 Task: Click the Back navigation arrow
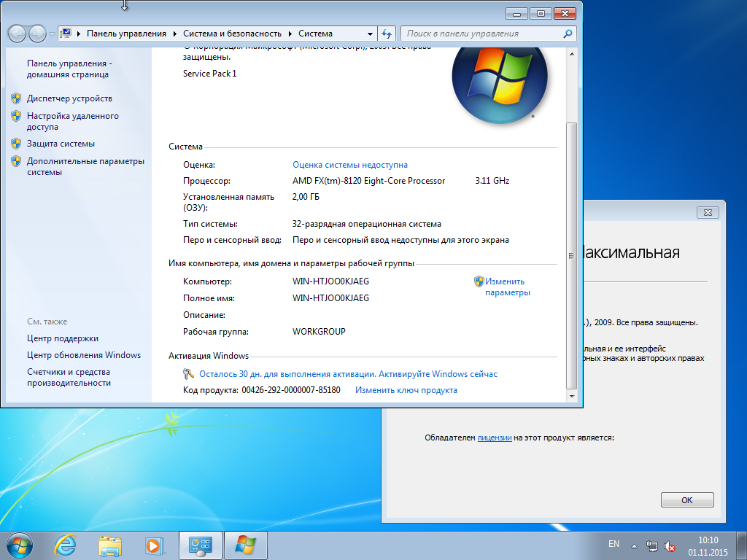point(17,34)
